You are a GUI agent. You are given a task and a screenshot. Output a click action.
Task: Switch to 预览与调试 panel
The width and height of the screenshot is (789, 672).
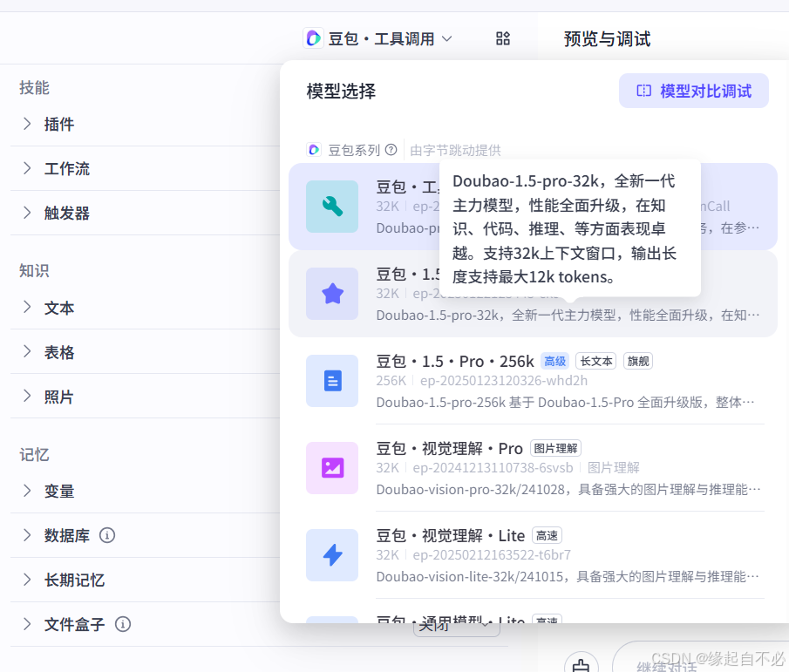pos(607,38)
